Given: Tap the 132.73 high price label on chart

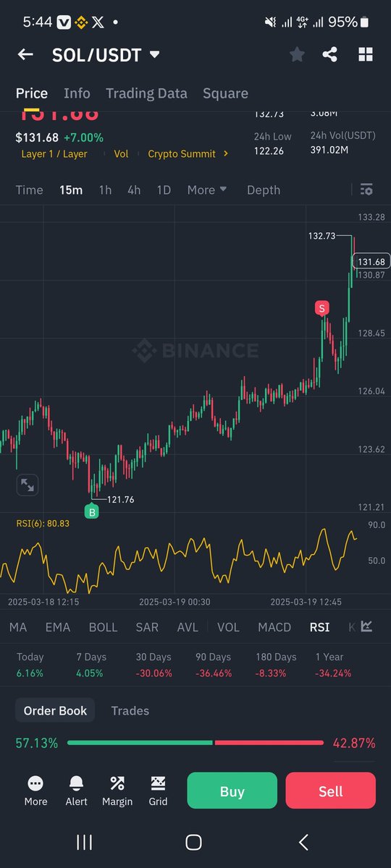Looking at the screenshot, I should [321, 236].
